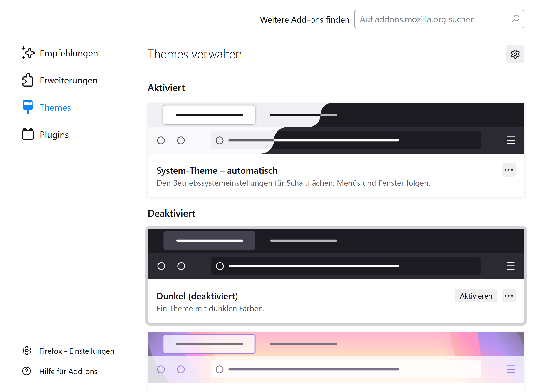Click the magnifier icon in search field
The width and height of the screenshot is (536, 392).
pos(515,19)
